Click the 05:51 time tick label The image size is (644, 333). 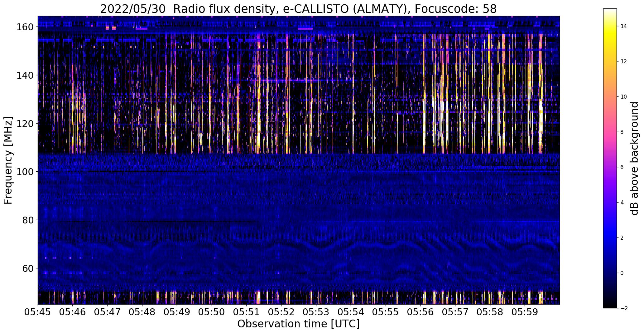tap(247, 312)
